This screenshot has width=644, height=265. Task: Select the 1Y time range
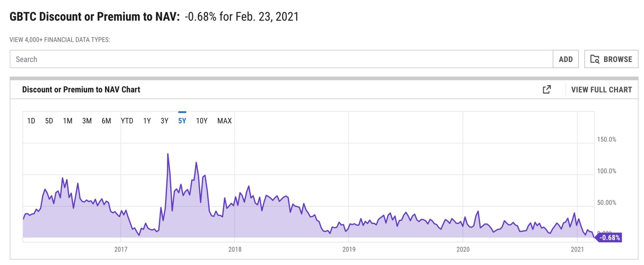click(x=147, y=121)
